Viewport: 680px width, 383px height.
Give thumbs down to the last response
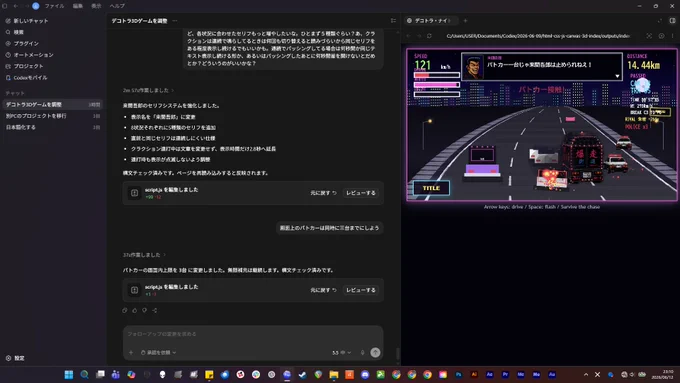pos(145,310)
